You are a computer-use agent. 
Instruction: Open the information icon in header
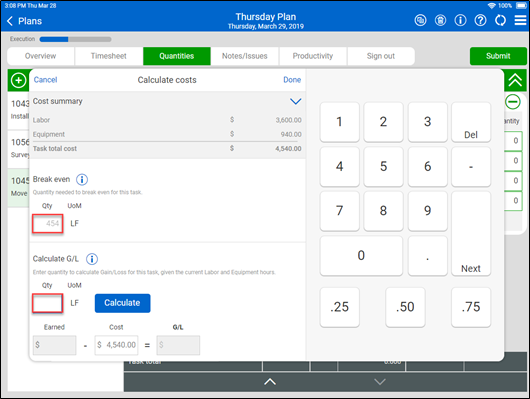pyautogui.click(x=460, y=21)
